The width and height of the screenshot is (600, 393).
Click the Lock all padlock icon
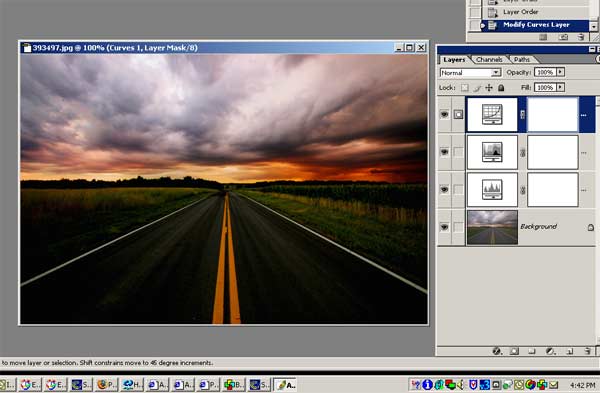click(x=501, y=88)
